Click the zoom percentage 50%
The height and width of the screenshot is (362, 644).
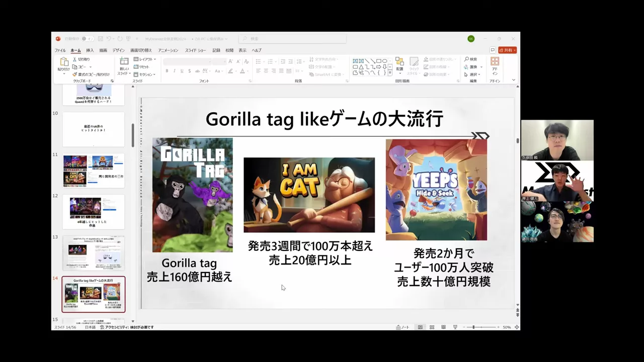pyautogui.click(x=507, y=327)
